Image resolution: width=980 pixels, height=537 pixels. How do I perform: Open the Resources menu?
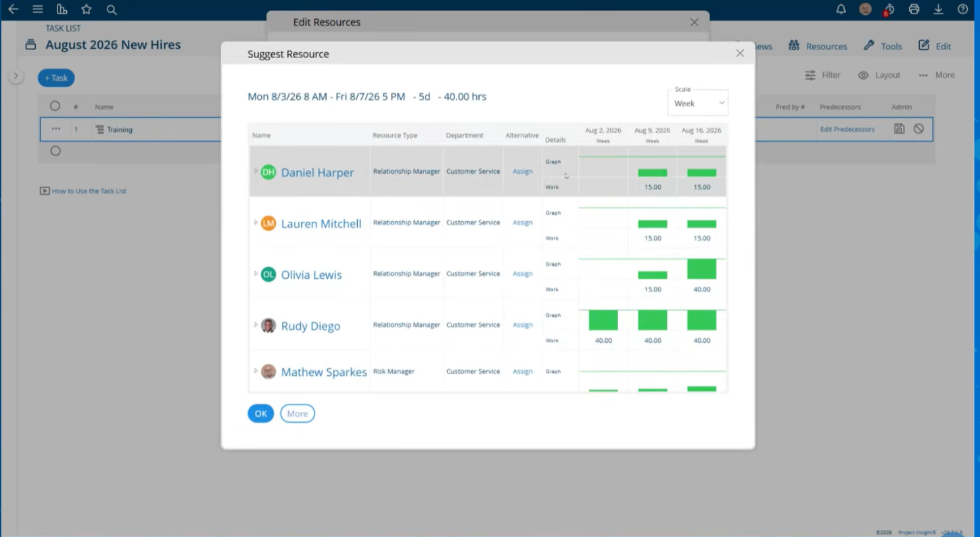(x=818, y=46)
